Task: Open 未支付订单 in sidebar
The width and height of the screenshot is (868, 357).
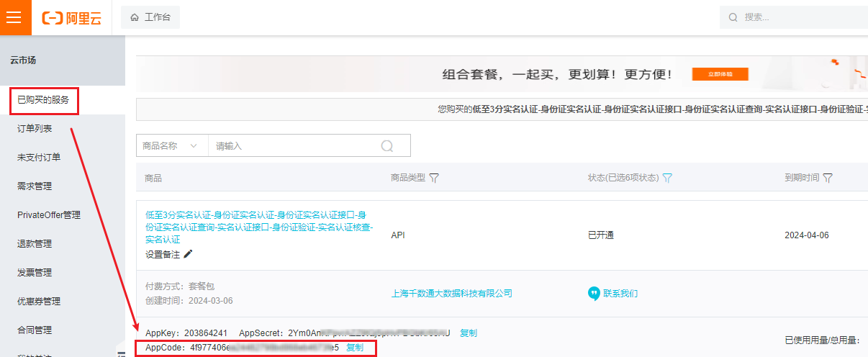Action: [x=39, y=158]
